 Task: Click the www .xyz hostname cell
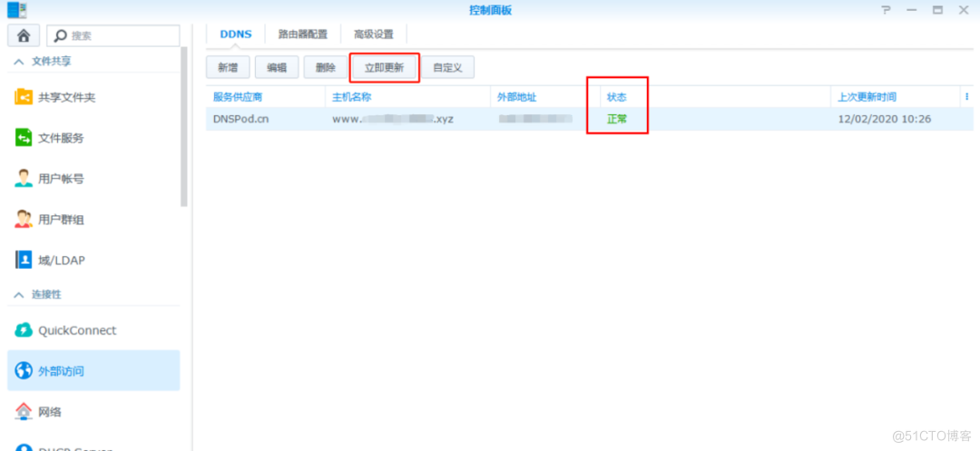tap(393, 119)
